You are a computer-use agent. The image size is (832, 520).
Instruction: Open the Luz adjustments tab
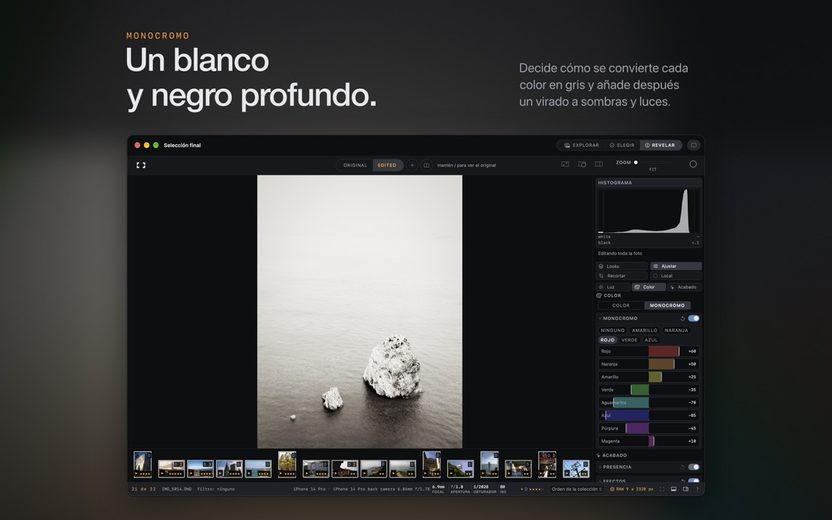pyautogui.click(x=613, y=287)
